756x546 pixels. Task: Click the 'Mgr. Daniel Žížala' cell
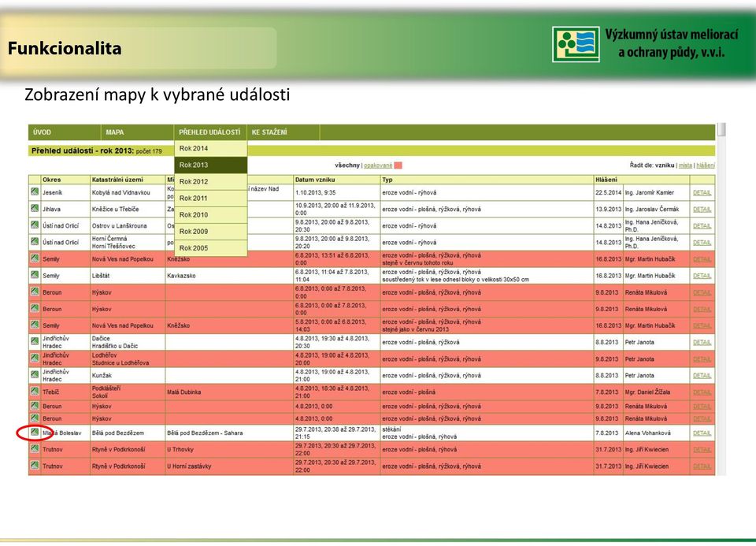click(656, 392)
